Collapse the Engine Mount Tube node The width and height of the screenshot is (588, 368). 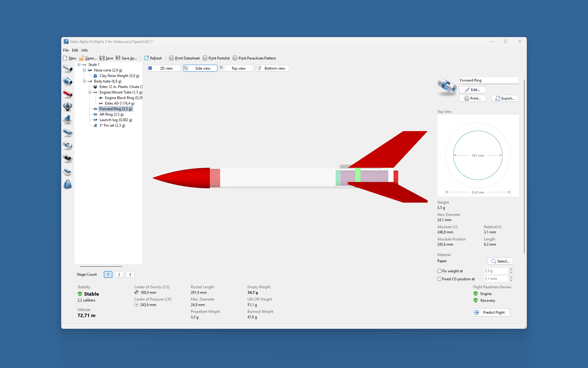pos(90,92)
